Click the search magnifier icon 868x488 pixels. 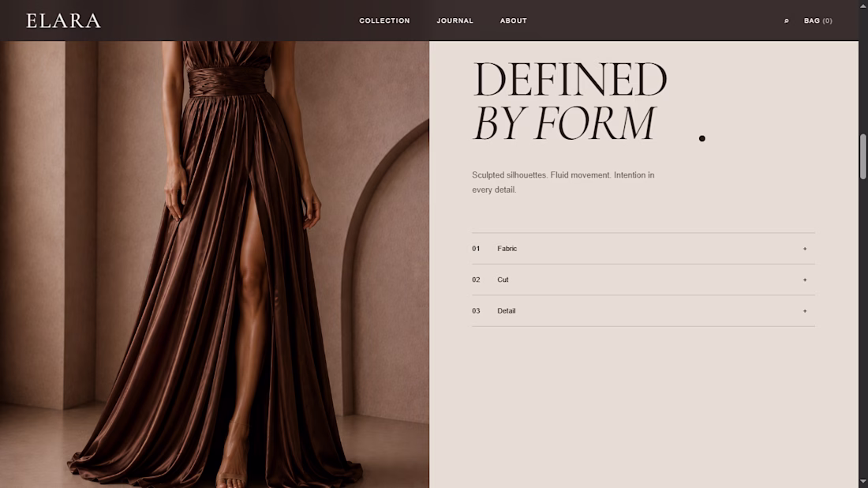coord(786,21)
